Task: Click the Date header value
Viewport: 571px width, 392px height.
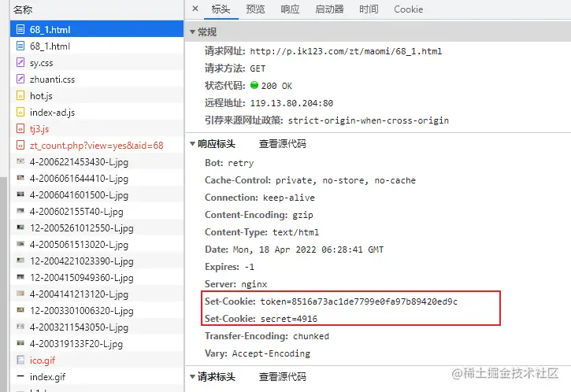Action: point(308,250)
